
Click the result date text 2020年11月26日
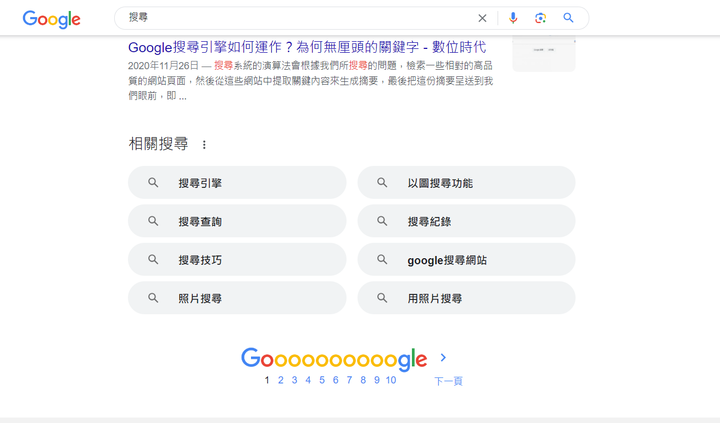163,66
